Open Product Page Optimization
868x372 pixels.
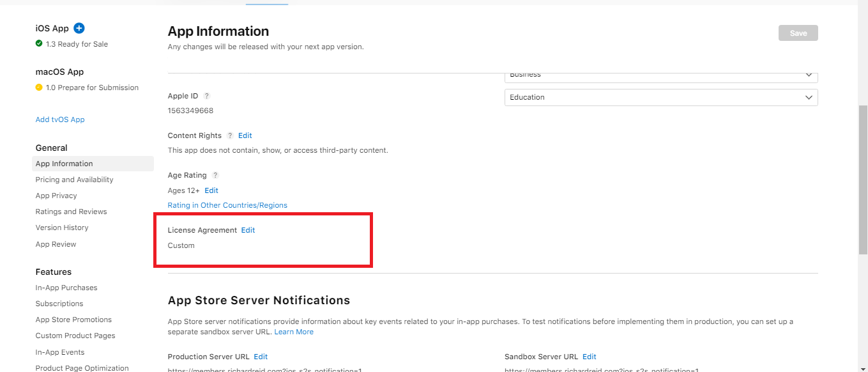click(x=82, y=368)
